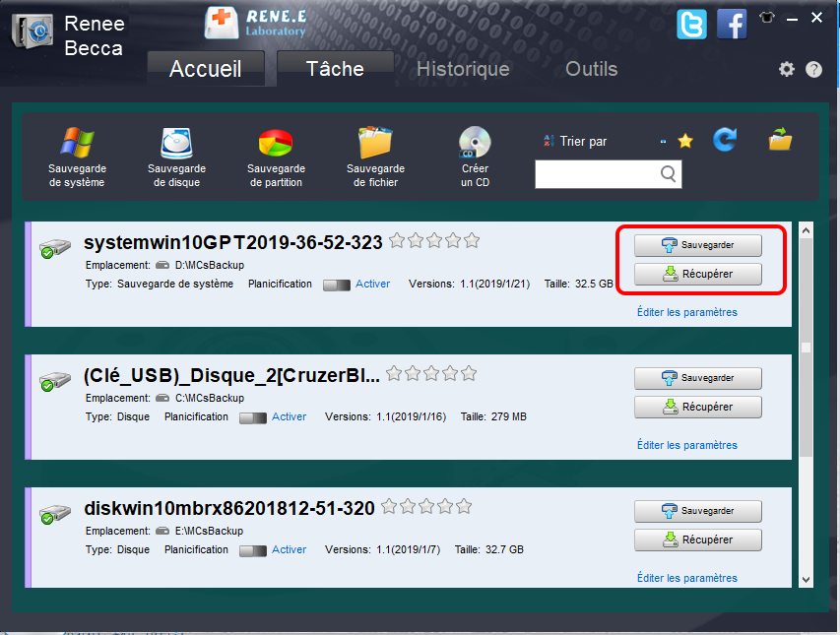Open Sauvegarde de système backup
The image size is (840, 635).
click(x=77, y=157)
